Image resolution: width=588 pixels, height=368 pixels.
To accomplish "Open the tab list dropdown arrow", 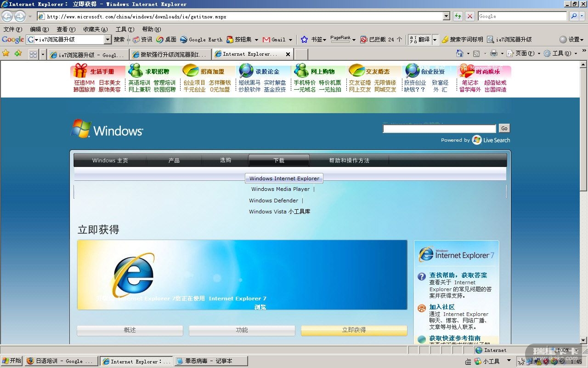I will pyautogui.click(x=43, y=54).
